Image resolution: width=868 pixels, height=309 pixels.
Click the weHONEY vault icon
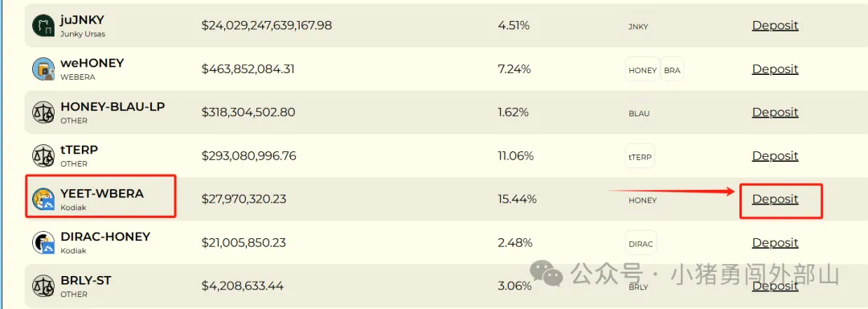tap(43, 69)
